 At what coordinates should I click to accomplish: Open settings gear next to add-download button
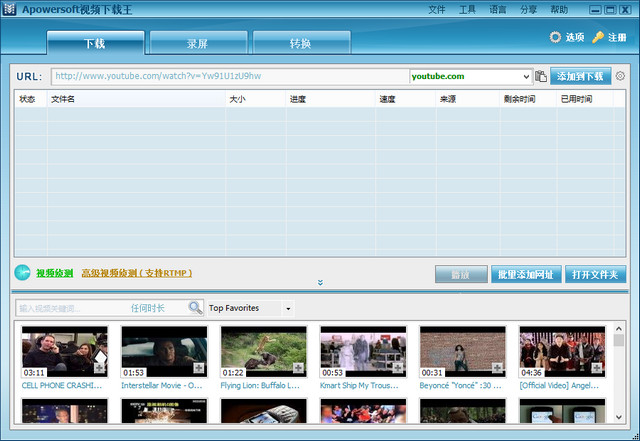tap(620, 76)
